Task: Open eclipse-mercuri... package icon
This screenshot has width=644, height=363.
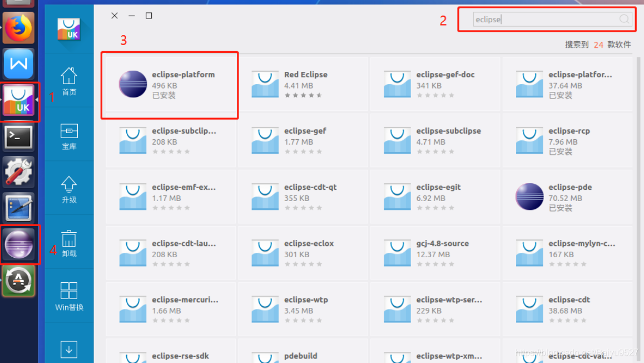Action: pyautogui.click(x=133, y=309)
